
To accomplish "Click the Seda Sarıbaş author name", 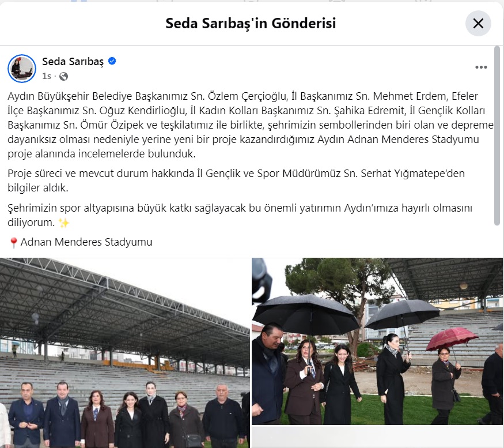I will tap(73, 61).
